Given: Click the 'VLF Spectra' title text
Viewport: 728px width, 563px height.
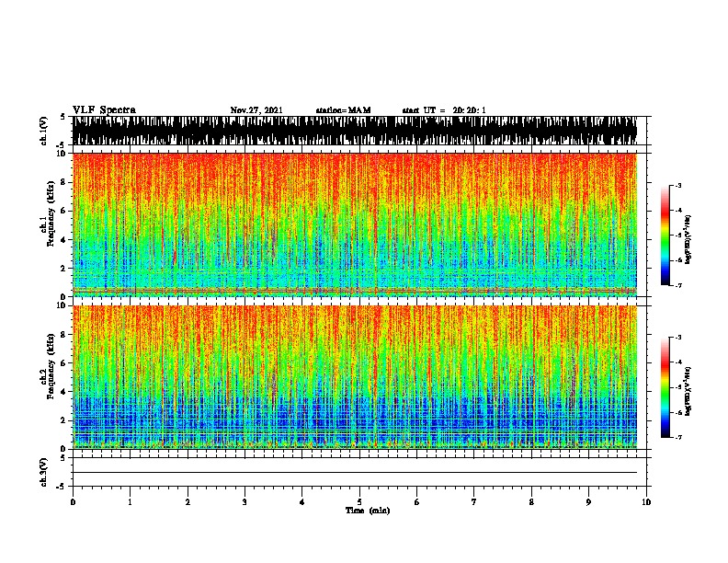Looking at the screenshot, I should (104, 110).
